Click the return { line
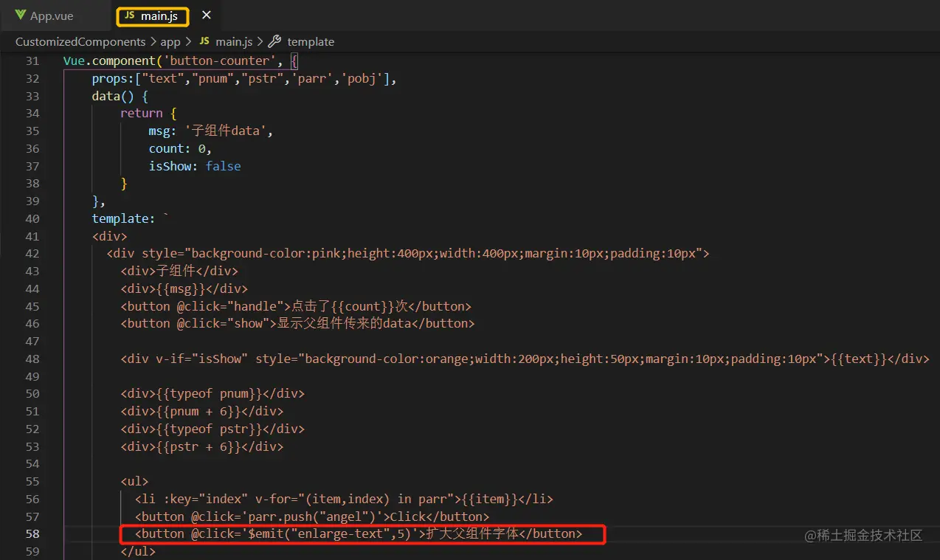The height and width of the screenshot is (560, 940). [148, 113]
